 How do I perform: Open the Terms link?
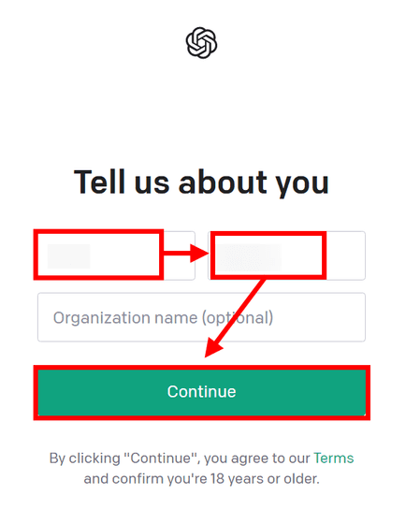(333, 458)
